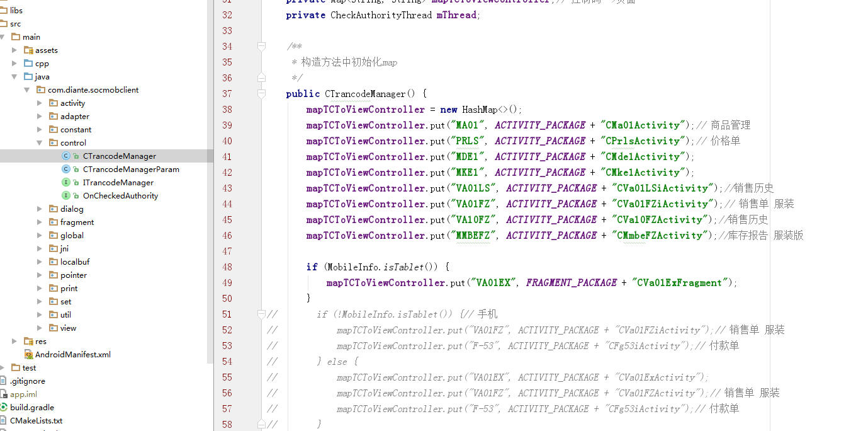This screenshot has height=431, width=868.
Task: Click the assets folder icon
Action: pos(28,50)
